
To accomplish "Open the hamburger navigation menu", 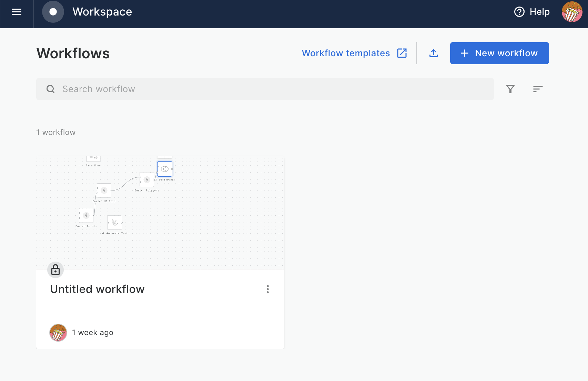I will [x=17, y=12].
